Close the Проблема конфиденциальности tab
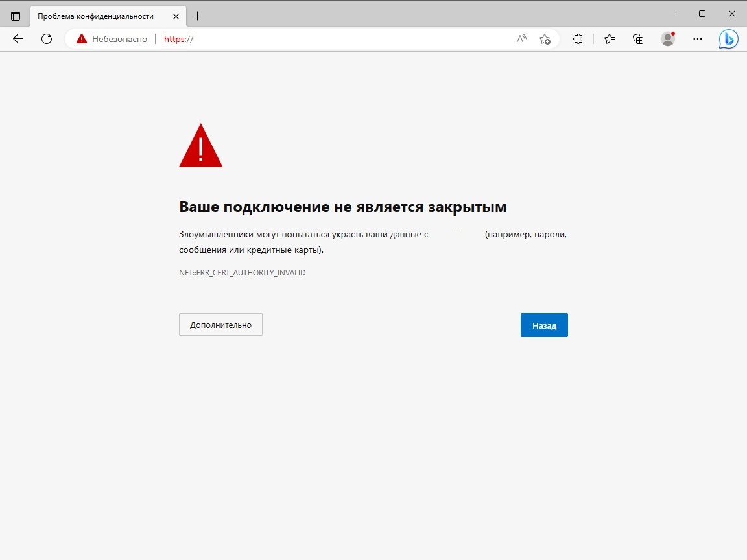Viewport: 747px width, 560px height. click(176, 16)
